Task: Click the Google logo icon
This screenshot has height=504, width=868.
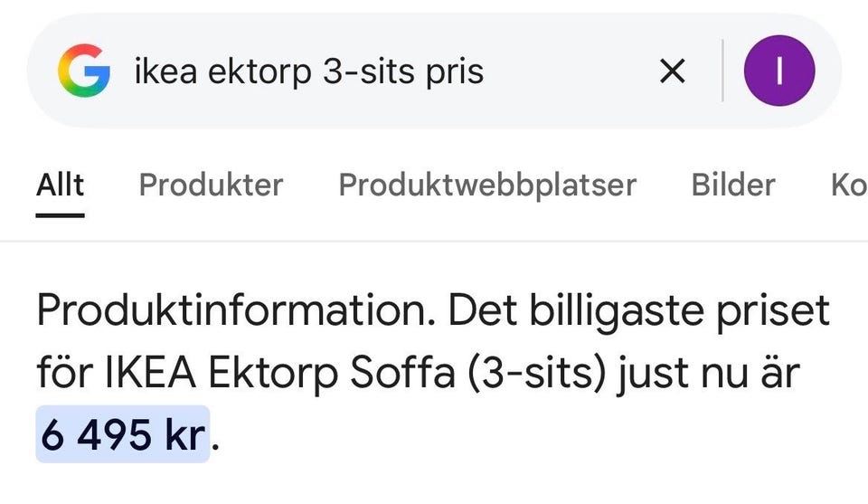Action: click(x=84, y=71)
